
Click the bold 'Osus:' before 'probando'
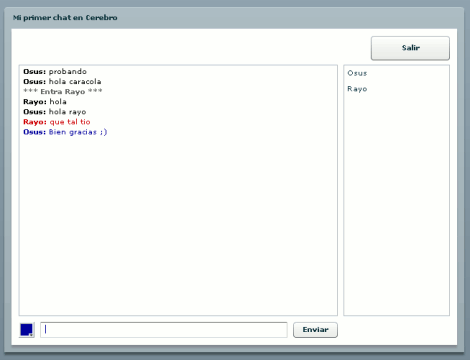(x=34, y=72)
